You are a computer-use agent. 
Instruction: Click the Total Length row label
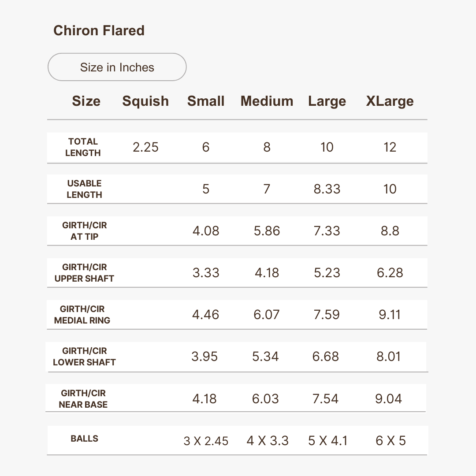pyautogui.click(x=83, y=147)
